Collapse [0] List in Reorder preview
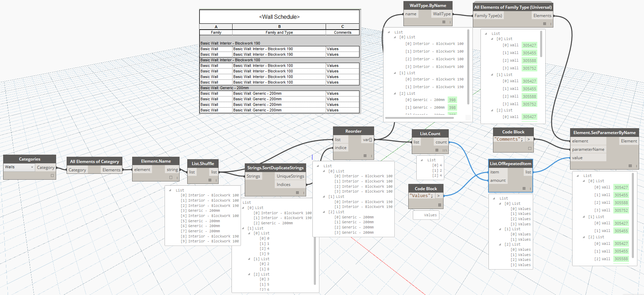The height and width of the screenshot is (295, 644). [x=324, y=171]
